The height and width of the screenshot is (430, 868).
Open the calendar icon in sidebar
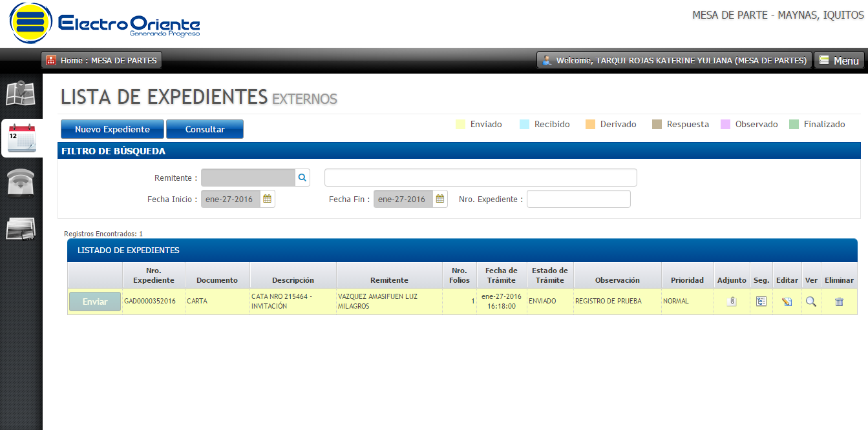click(x=21, y=138)
